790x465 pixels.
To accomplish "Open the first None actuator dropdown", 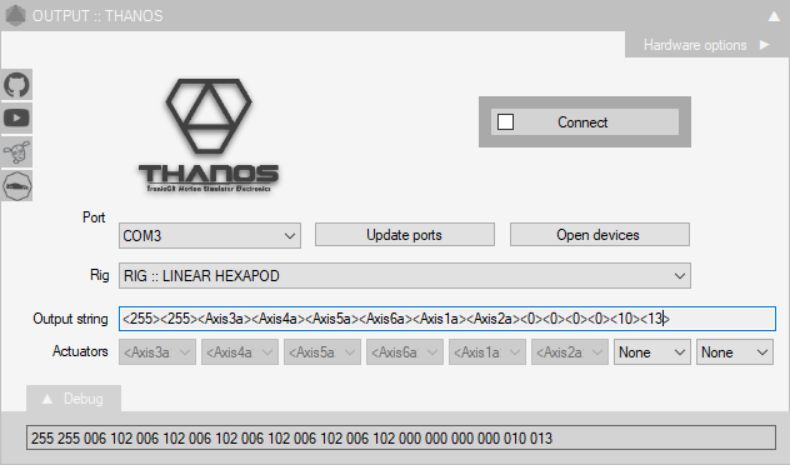I will tap(652, 352).
